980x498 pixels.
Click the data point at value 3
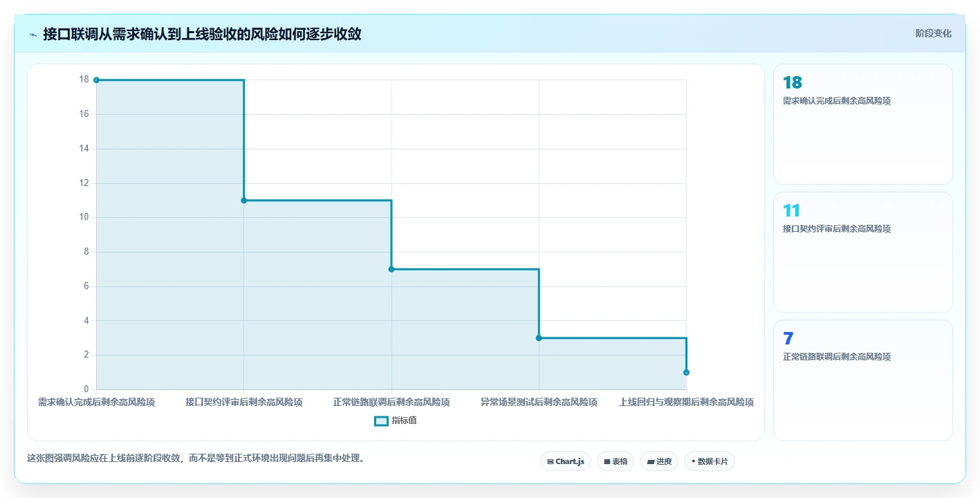click(x=539, y=338)
